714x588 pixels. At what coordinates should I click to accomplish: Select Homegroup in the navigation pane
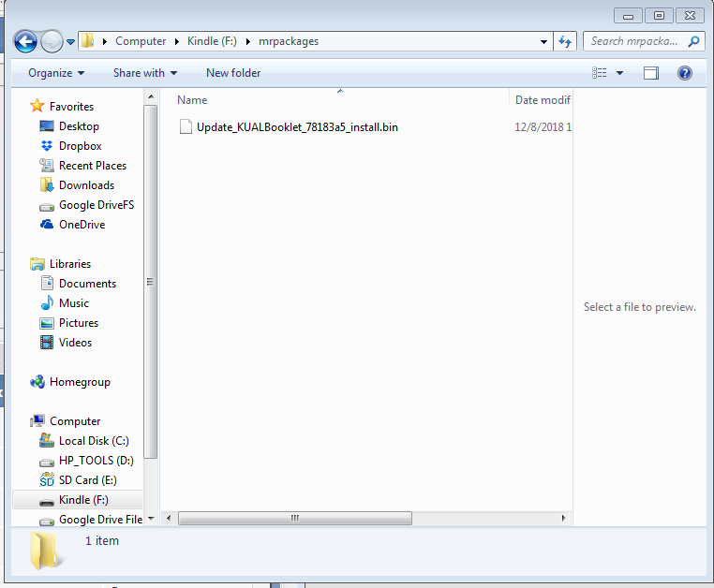(x=80, y=382)
